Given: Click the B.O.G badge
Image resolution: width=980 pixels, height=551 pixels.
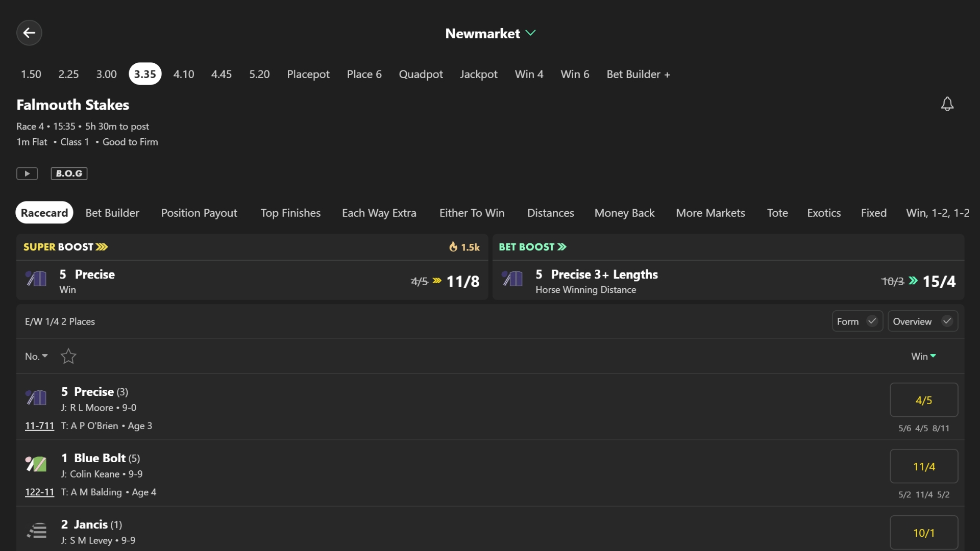Looking at the screenshot, I should [69, 173].
